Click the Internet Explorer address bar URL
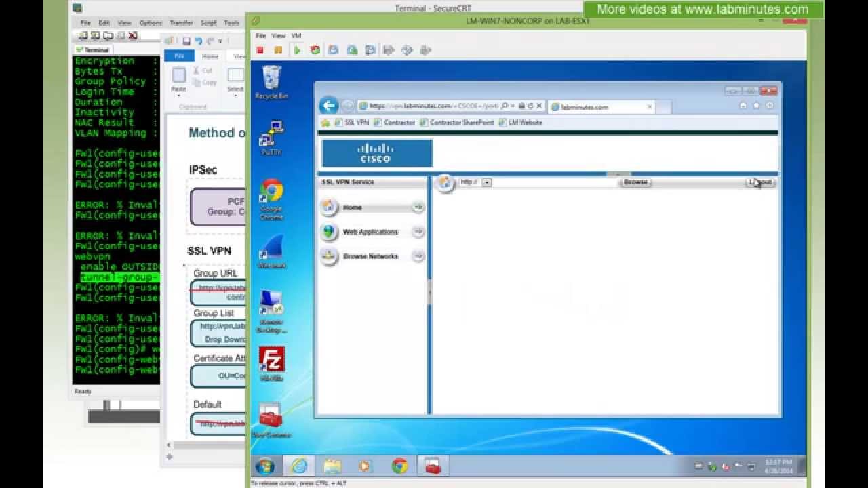Viewport: 868px width, 488px height. coord(434,106)
